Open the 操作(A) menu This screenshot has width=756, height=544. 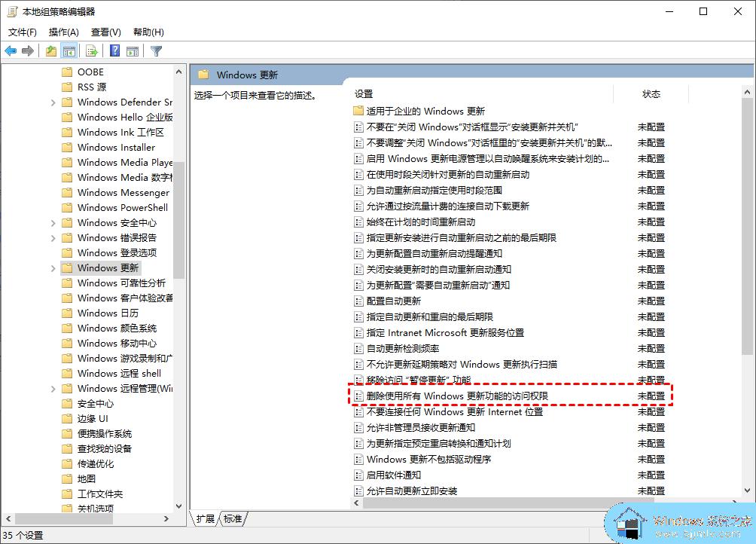coord(64,32)
